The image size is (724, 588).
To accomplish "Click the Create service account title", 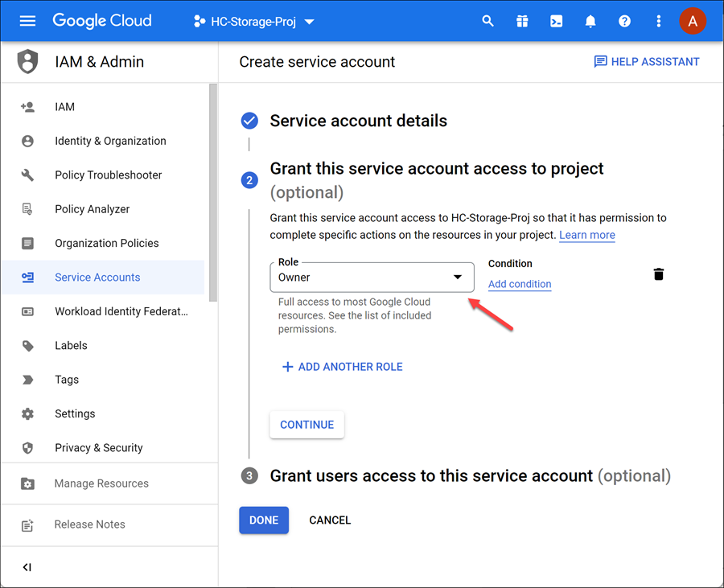I will (x=317, y=61).
